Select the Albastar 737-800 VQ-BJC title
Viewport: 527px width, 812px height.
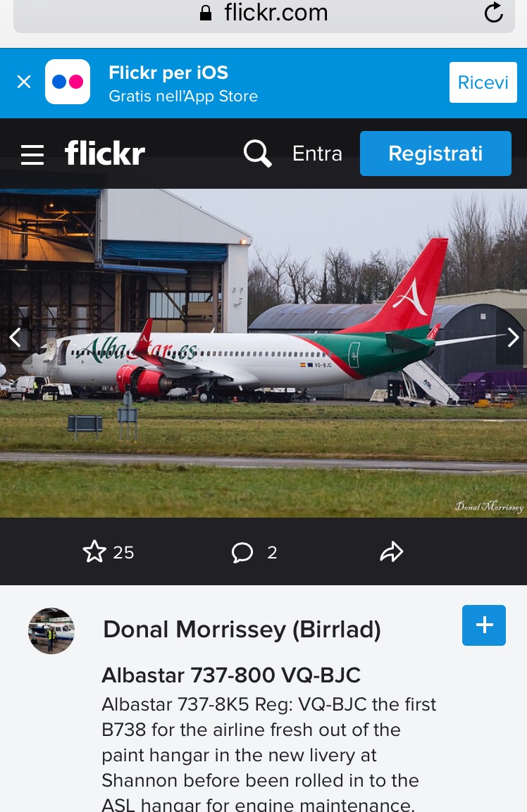tap(231, 675)
